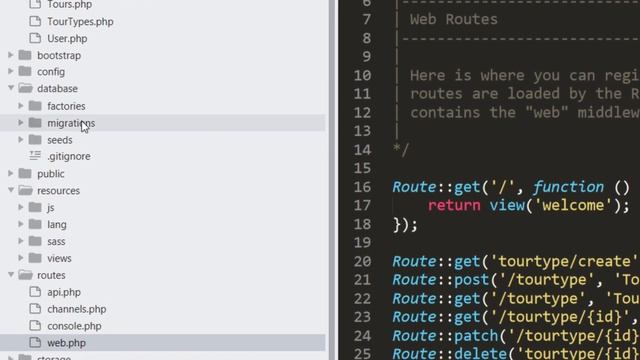Collapse the routes folder arrow
The width and height of the screenshot is (640, 360).
11,274
